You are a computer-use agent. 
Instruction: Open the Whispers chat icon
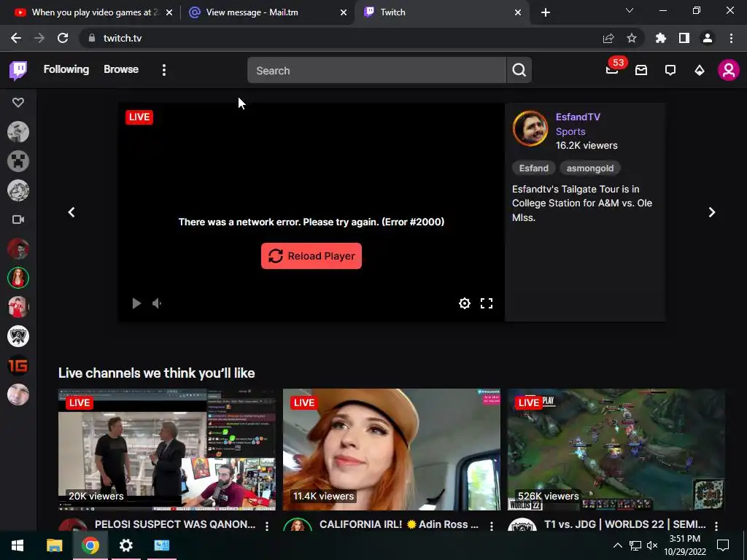(670, 71)
